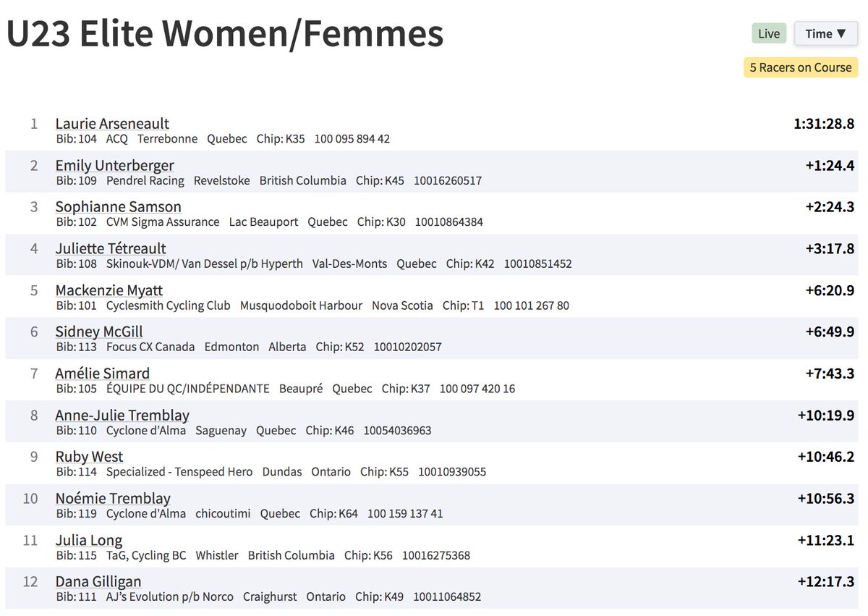Screen dimensions: 868x616
Task: Open Dana Gilligan's rider details
Action: [x=98, y=582]
